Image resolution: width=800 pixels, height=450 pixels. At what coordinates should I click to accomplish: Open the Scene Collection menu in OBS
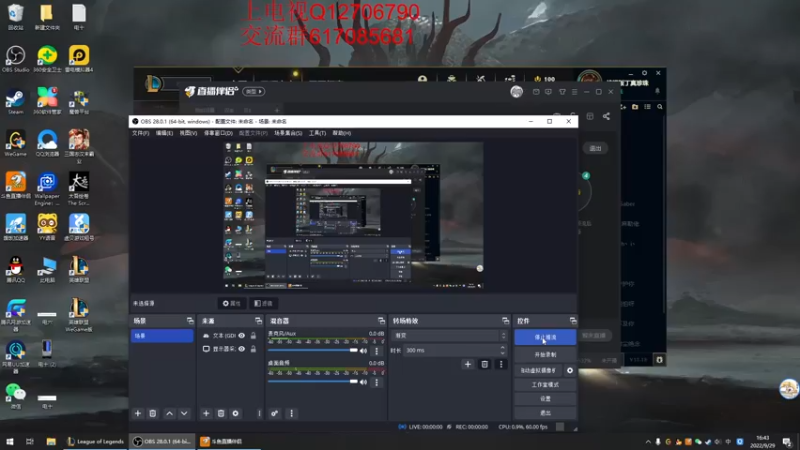click(288, 133)
